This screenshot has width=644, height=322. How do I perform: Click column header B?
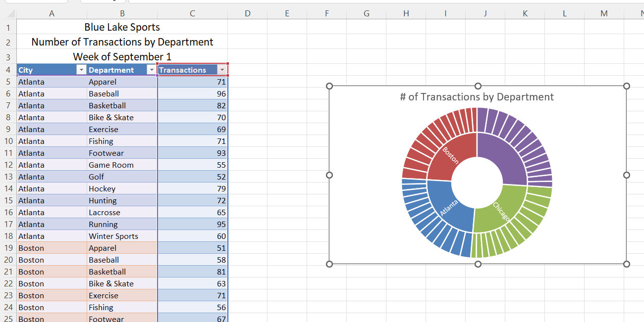(122, 14)
